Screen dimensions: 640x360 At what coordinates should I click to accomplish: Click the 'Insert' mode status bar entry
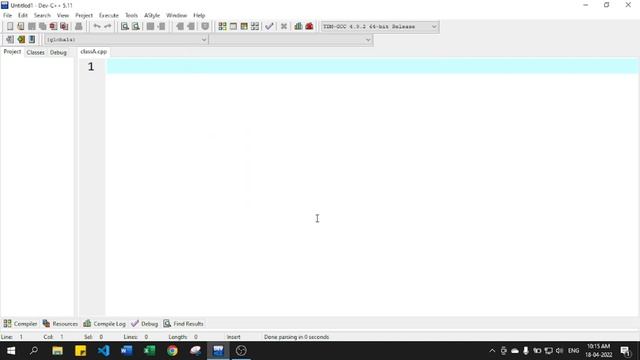[x=233, y=337]
